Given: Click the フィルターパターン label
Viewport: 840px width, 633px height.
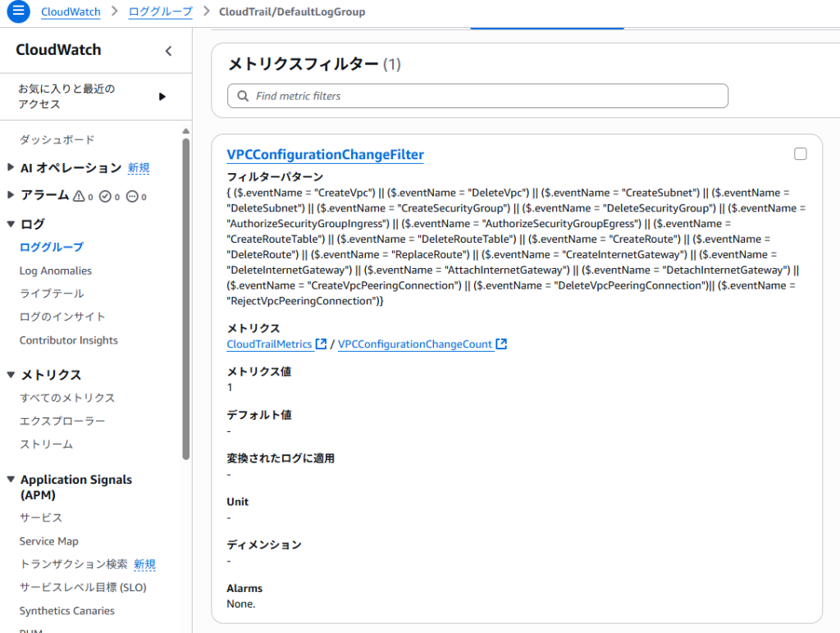Looking at the screenshot, I should click(275, 177).
